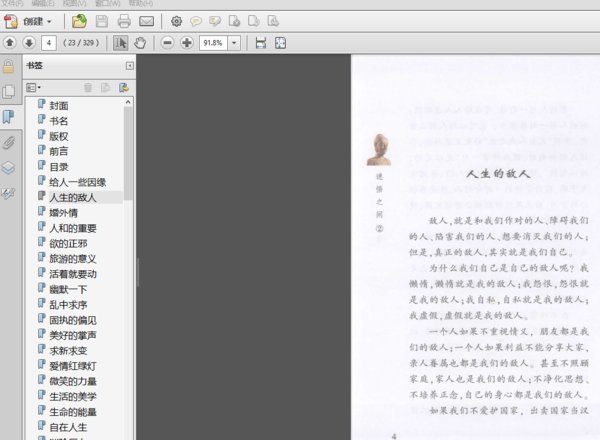The width and height of the screenshot is (600, 440).
Task: Open bookmark 求新求变
Action: click(68, 350)
